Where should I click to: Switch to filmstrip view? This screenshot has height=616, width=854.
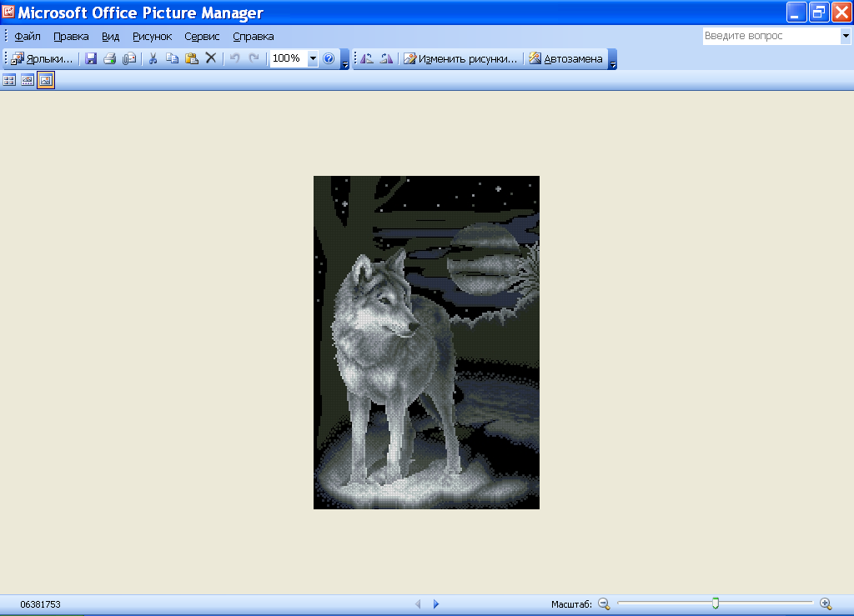point(28,81)
